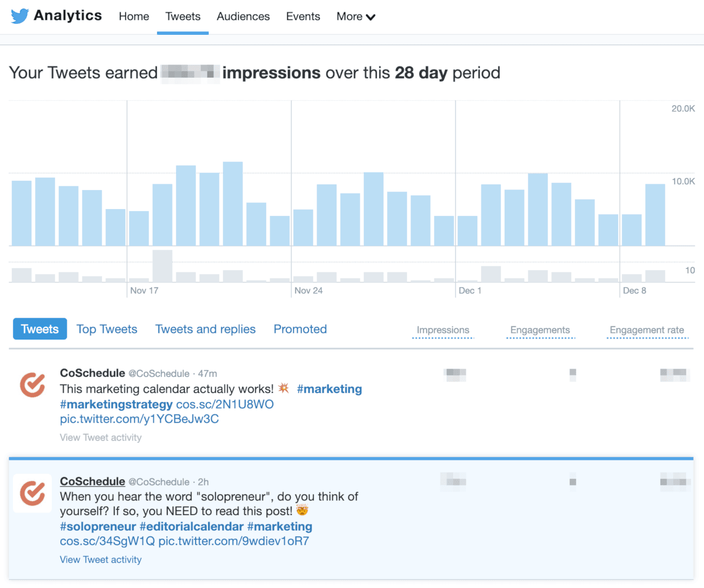Switch to Tweets and replies
Screen dimensions: 704x588
206,329
